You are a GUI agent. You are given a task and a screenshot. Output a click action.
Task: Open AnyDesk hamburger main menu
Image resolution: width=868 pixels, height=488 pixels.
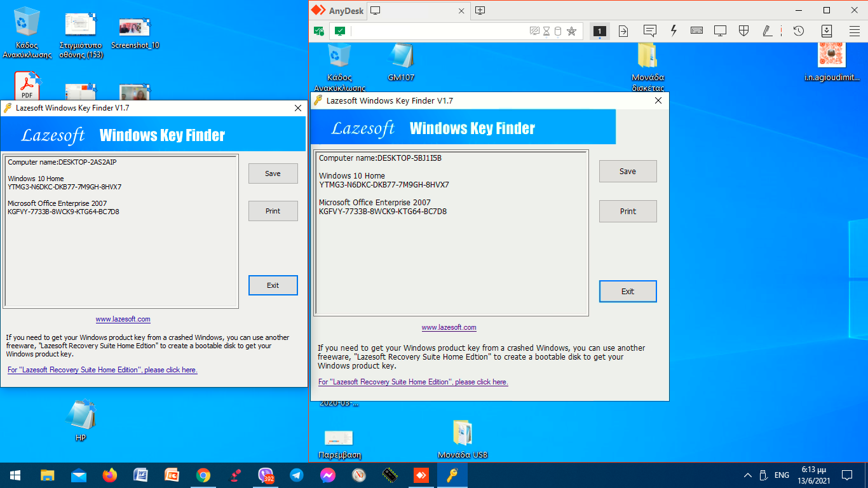[855, 30]
